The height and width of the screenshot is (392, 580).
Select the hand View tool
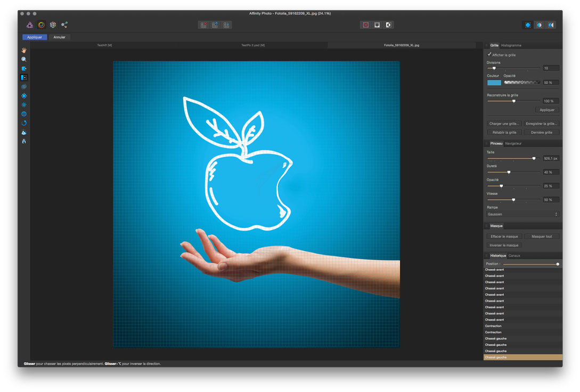click(x=24, y=50)
